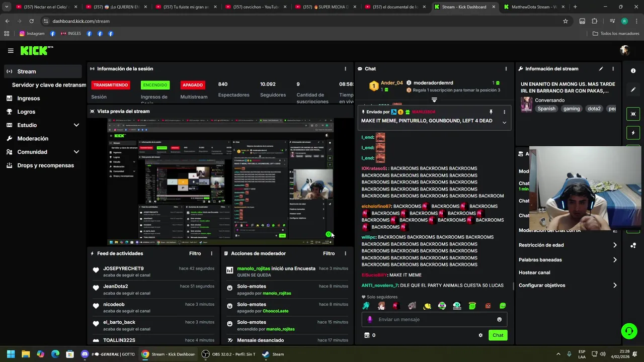Image resolution: width=644 pixels, height=362 pixels.
Task: Click the lightning bolt icon in right rail
Action: [x=633, y=133]
